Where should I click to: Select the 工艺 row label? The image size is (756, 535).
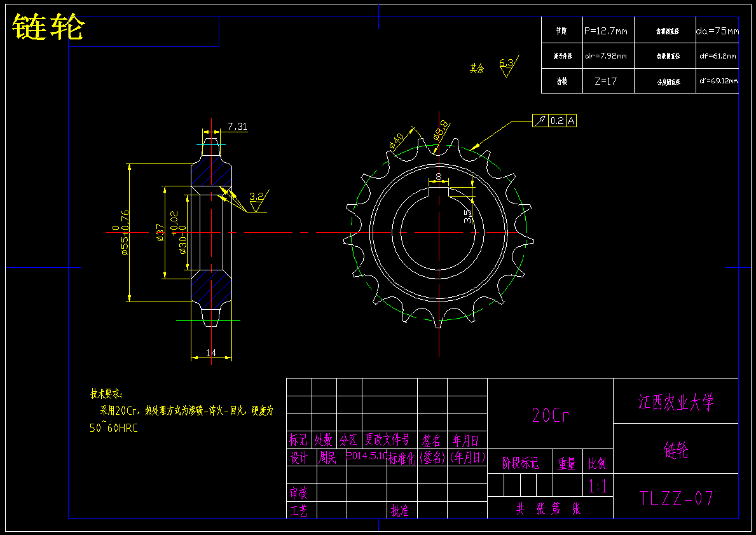298,510
